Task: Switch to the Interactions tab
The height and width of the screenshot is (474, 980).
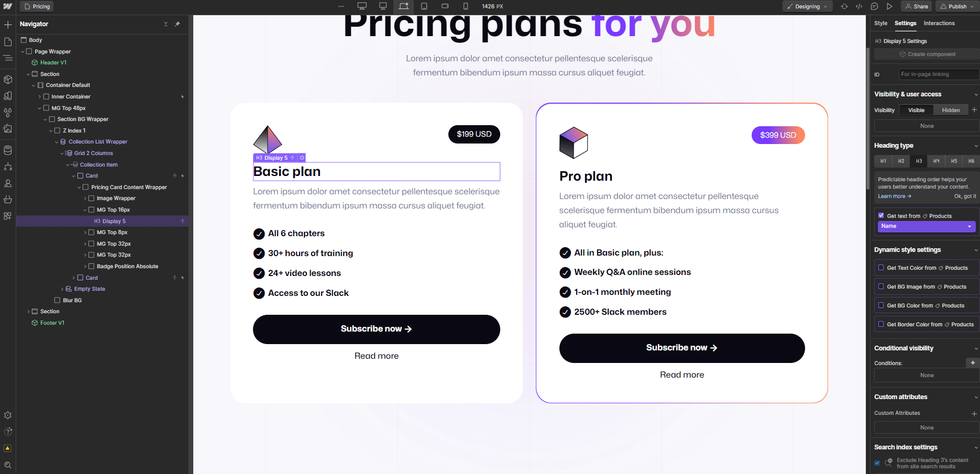Action: point(939,23)
